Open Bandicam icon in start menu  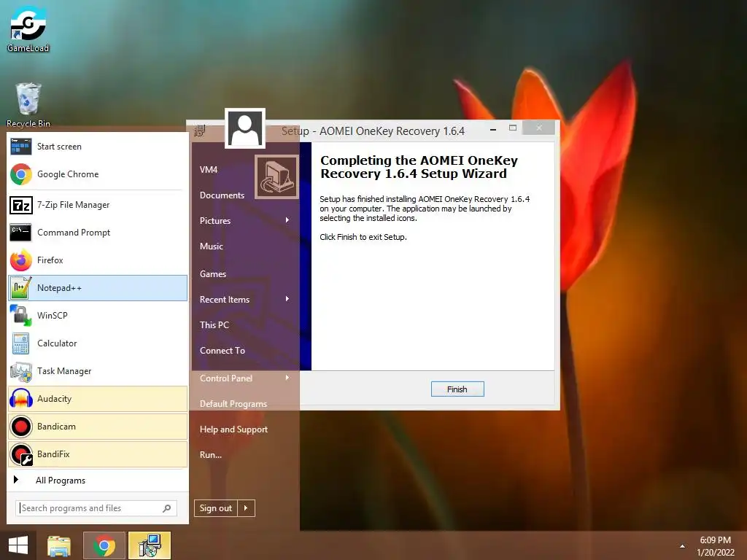pos(21,426)
